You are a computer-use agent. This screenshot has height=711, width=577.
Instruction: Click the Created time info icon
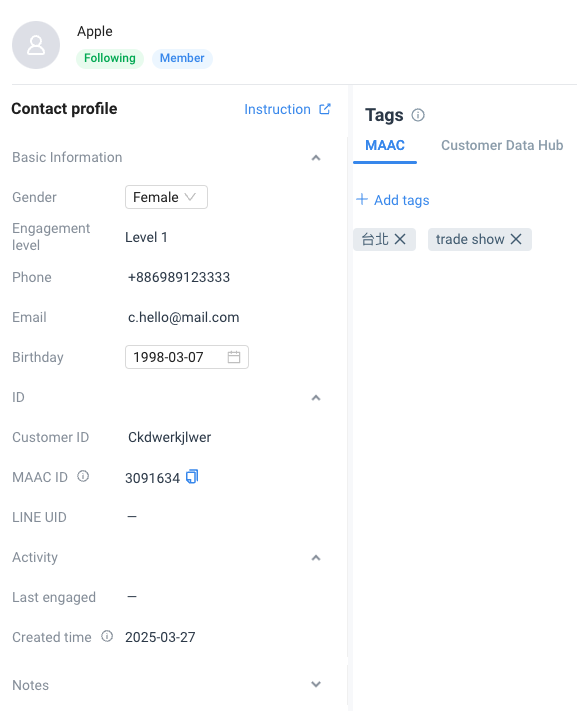(107, 636)
